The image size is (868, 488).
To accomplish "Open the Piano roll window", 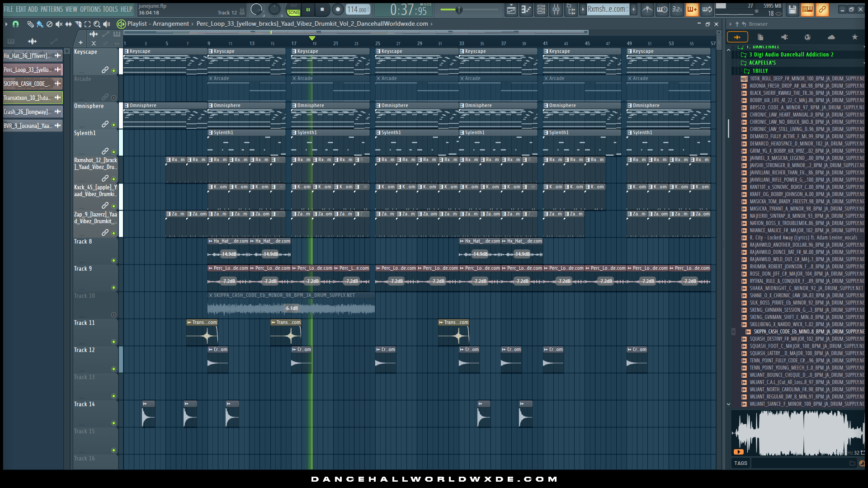I will click(526, 9).
